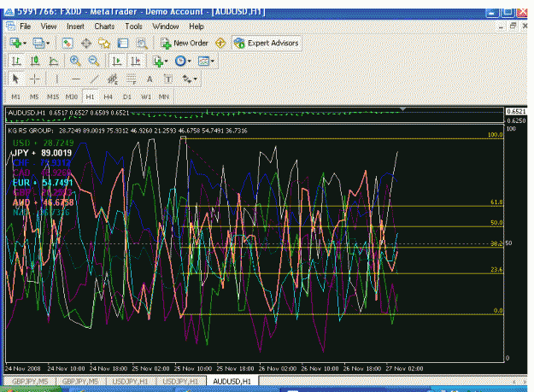Open the Help menu
This screenshot has height=392, width=534.
point(197,26)
